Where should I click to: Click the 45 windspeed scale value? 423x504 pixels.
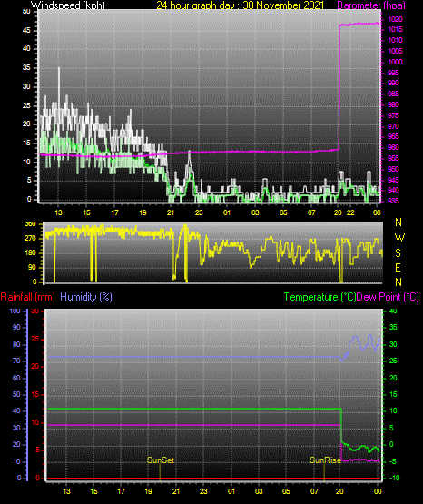tap(27, 31)
